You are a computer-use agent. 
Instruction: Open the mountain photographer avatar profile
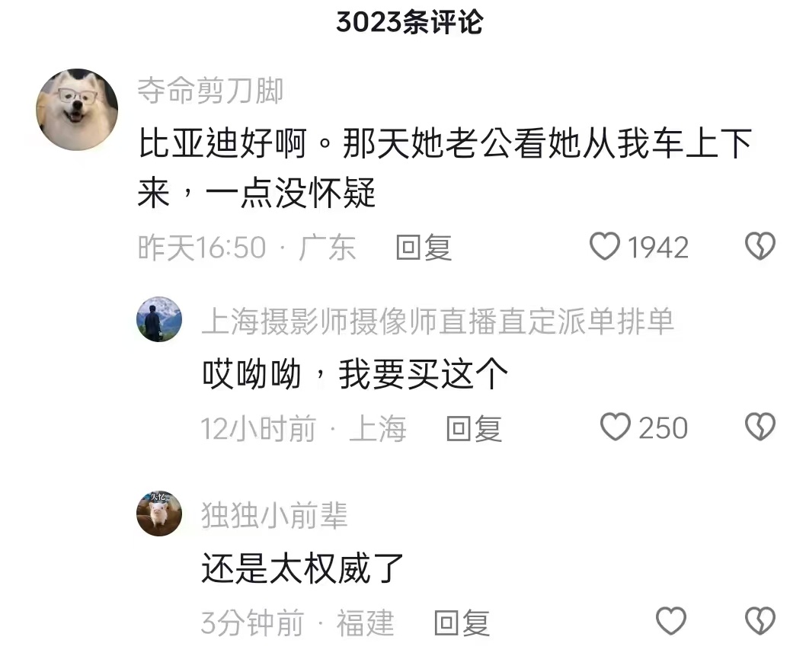[x=159, y=319]
